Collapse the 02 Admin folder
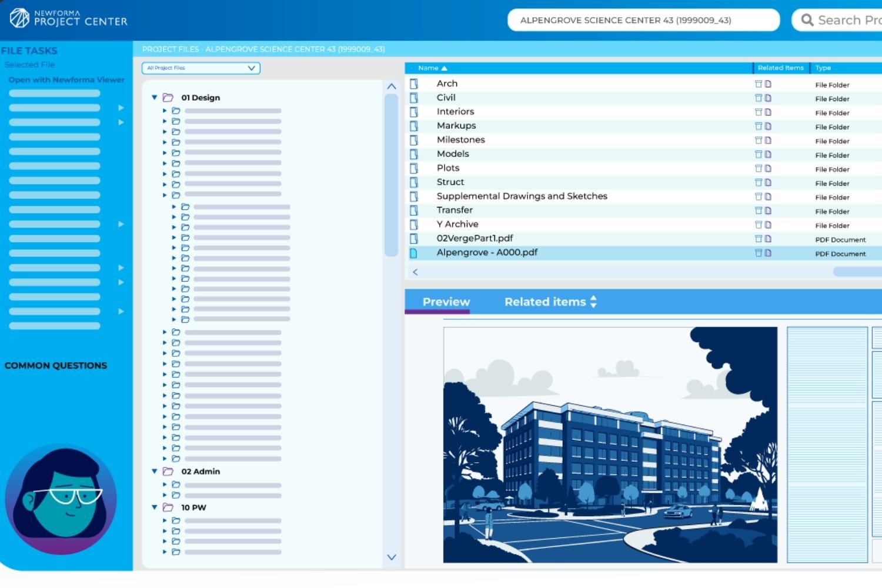The width and height of the screenshot is (882, 588). tap(154, 471)
